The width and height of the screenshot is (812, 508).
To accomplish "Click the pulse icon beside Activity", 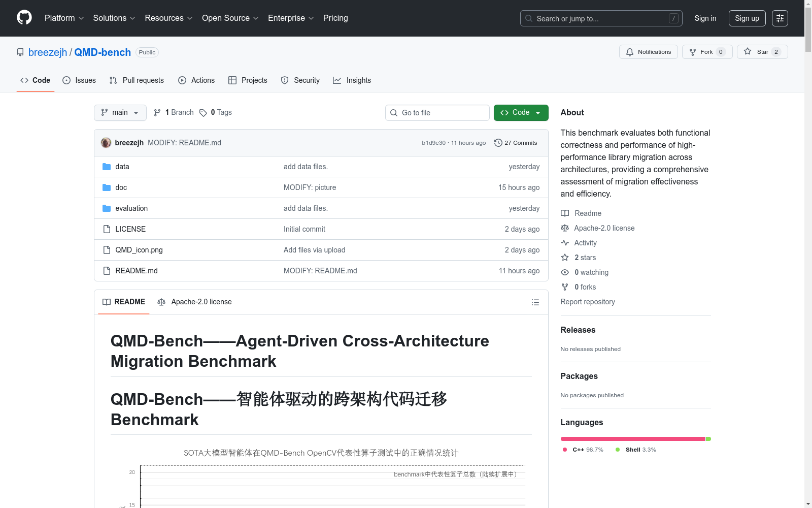I will click(565, 243).
